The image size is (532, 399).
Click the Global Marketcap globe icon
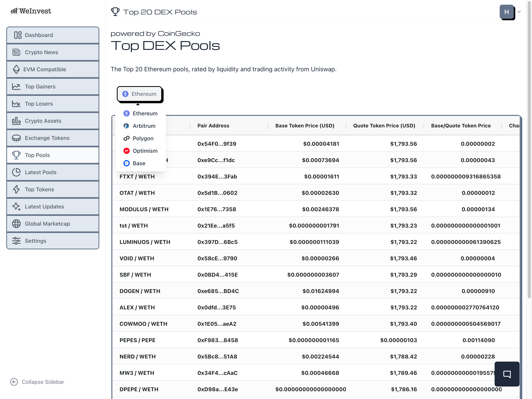16,224
